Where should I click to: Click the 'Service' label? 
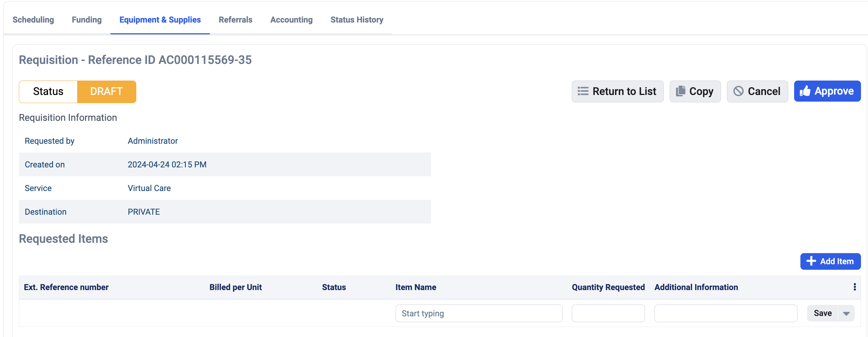pyautogui.click(x=38, y=188)
